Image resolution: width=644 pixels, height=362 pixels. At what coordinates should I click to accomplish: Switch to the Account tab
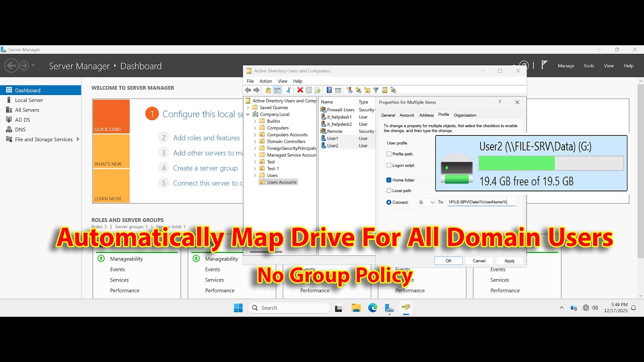(x=407, y=115)
